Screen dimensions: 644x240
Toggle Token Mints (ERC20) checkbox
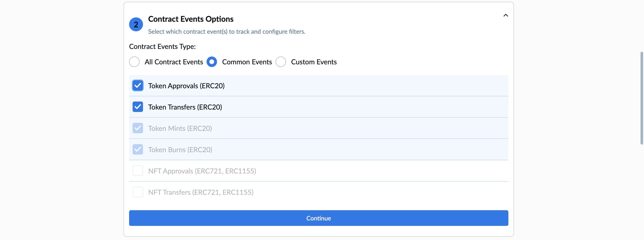[138, 128]
